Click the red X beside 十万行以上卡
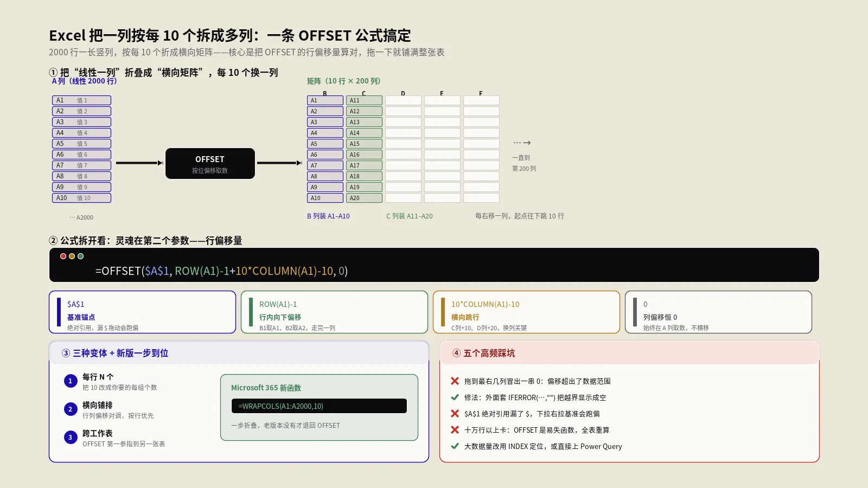868x488 pixels. click(455, 430)
